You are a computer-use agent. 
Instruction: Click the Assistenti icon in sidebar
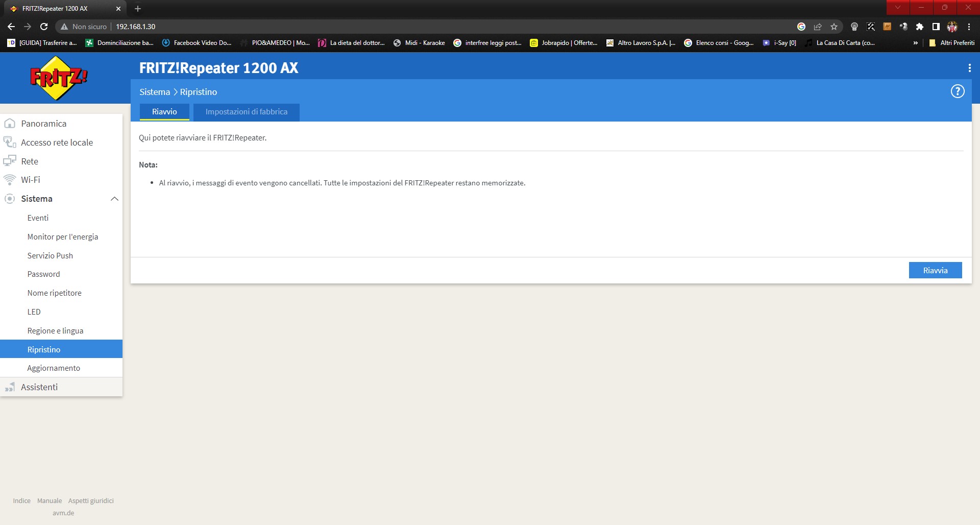(10, 387)
